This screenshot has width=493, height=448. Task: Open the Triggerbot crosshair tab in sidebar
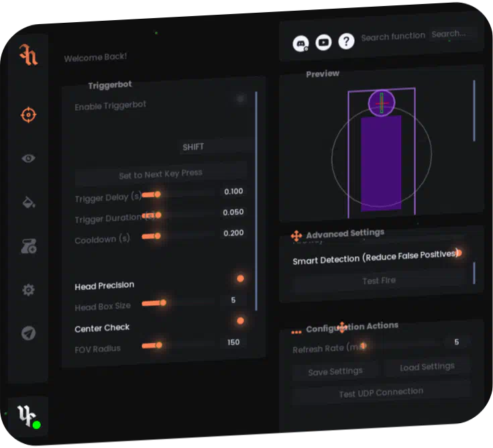28,115
